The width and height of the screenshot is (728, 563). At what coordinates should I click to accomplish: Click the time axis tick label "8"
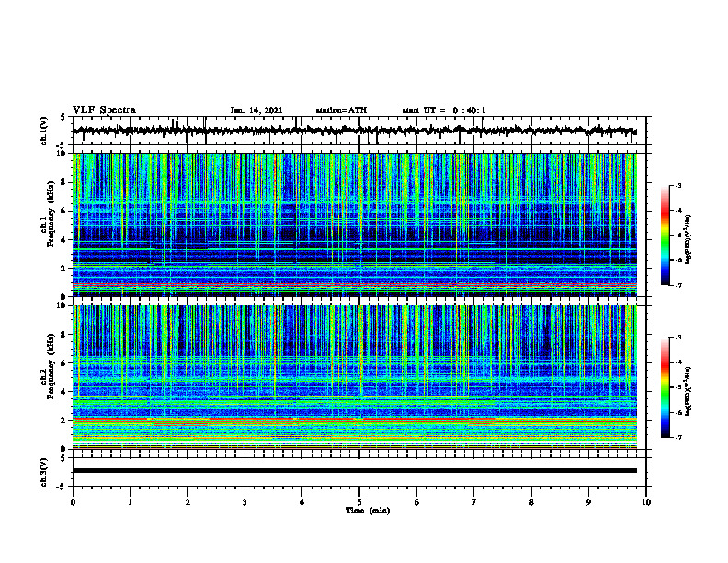[x=531, y=502]
